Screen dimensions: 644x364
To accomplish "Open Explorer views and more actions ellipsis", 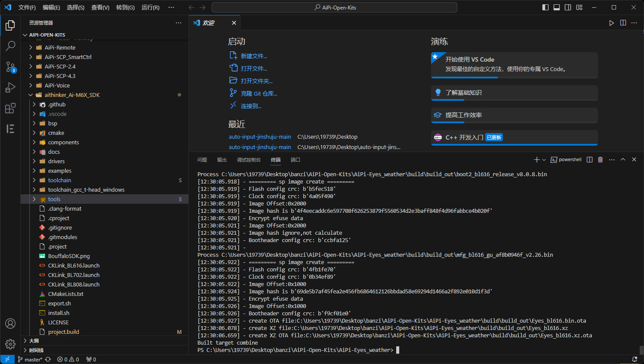I will pos(179,23).
